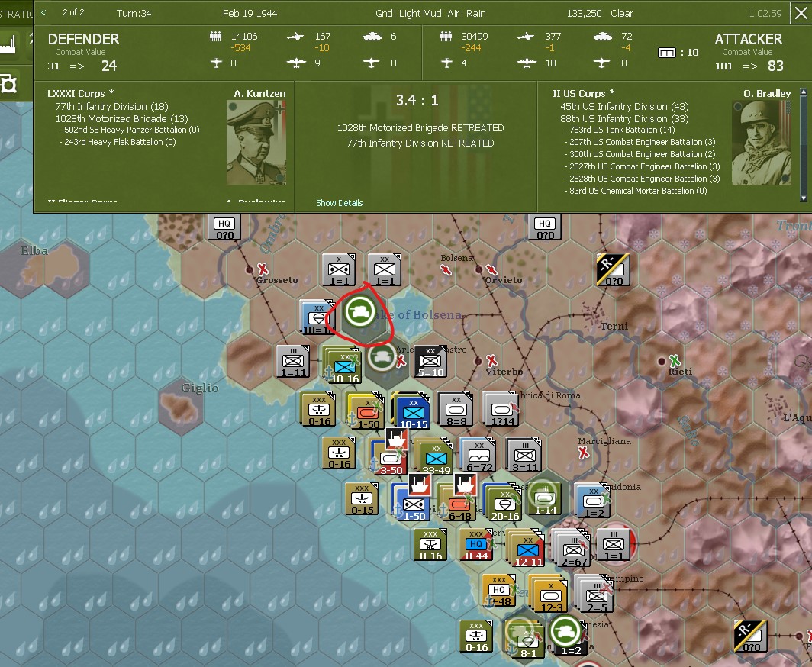
Task: Select the 12-3 brigade counter
Action: [x=549, y=594]
